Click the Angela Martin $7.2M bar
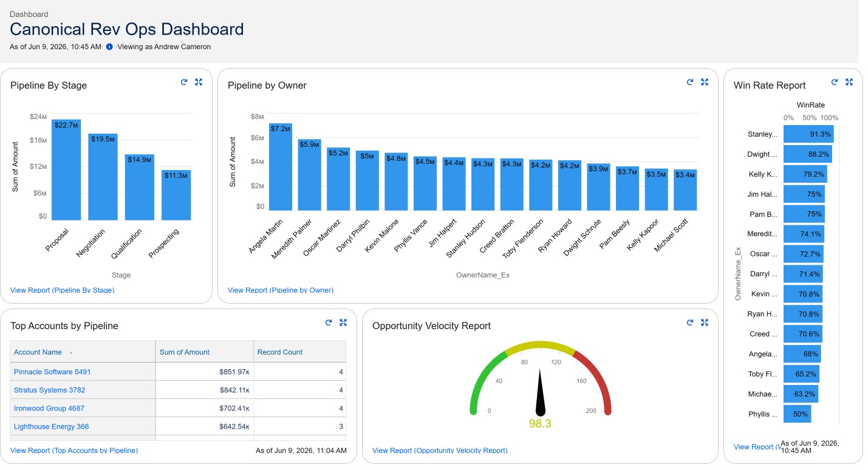This screenshot has height=470, width=868. [281, 167]
